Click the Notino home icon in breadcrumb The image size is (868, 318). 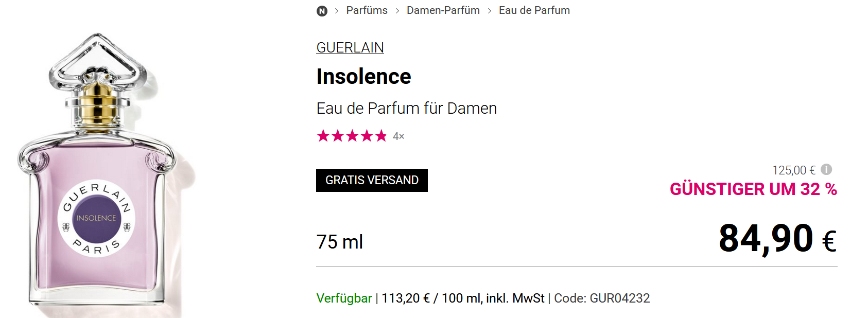(x=322, y=11)
